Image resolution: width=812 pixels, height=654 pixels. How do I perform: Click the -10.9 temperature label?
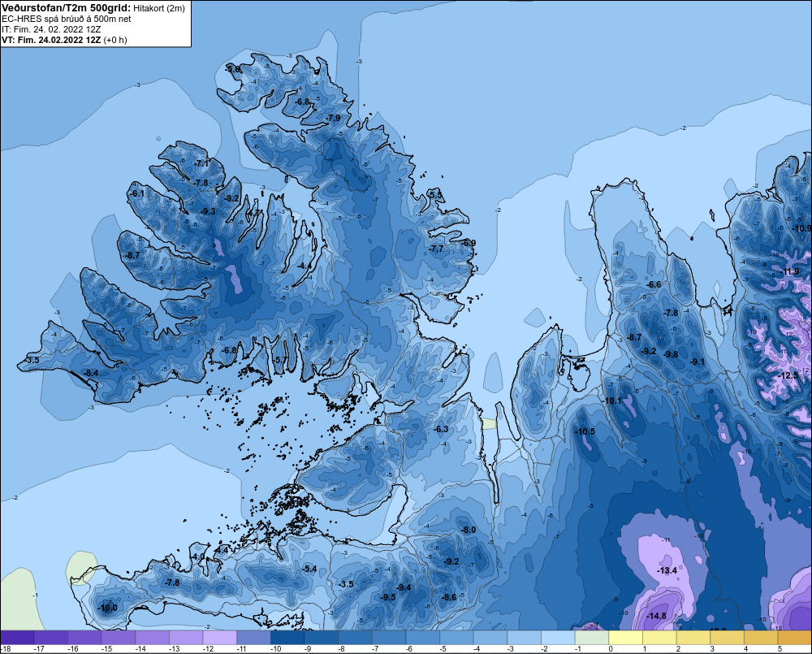[x=801, y=228]
